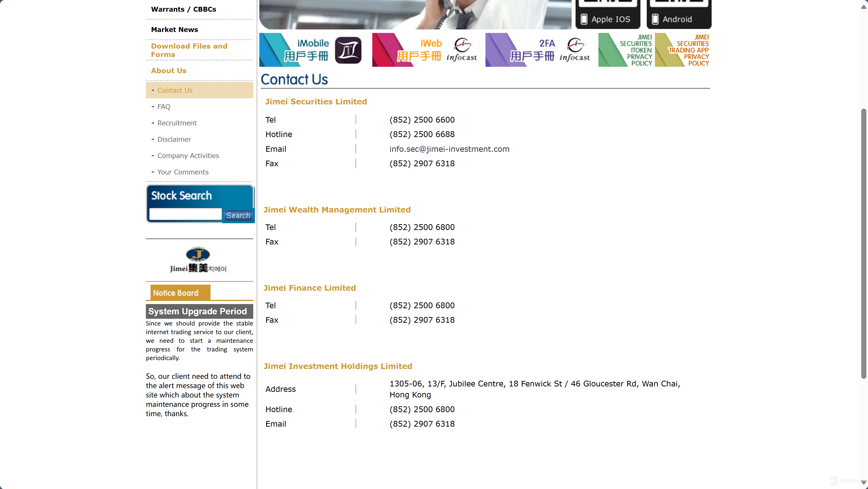
Task: Click the page vertical scrollbar
Action: [863, 243]
